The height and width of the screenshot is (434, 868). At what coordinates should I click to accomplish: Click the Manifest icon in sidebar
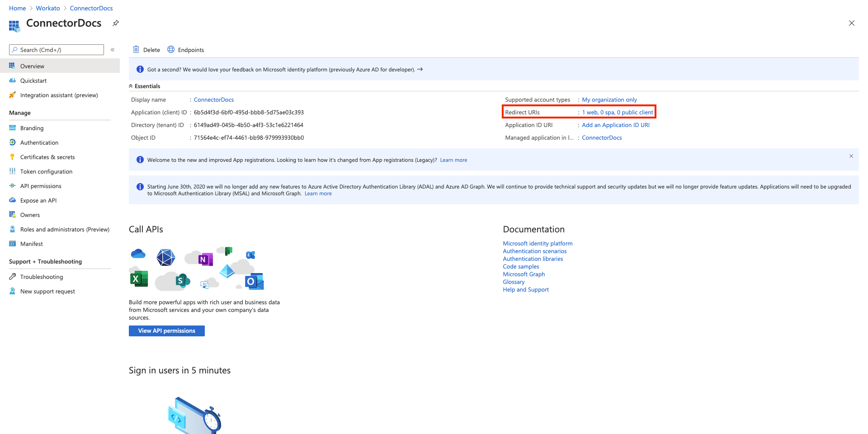click(12, 244)
